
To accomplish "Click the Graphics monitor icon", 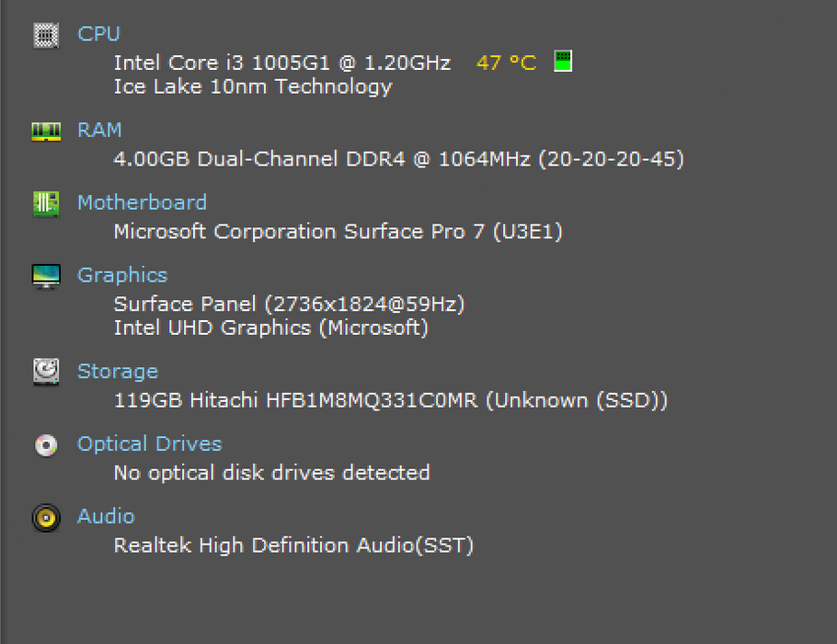I will point(45,275).
